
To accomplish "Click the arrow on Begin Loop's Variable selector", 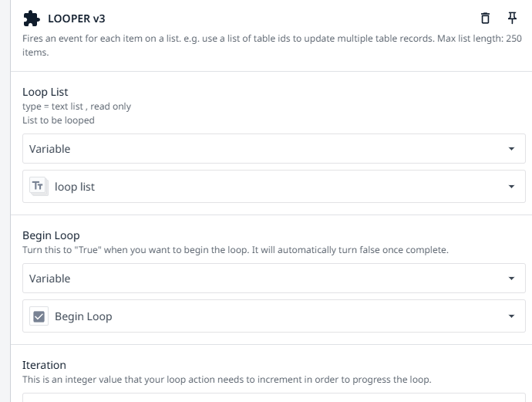I will coord(511,279).
